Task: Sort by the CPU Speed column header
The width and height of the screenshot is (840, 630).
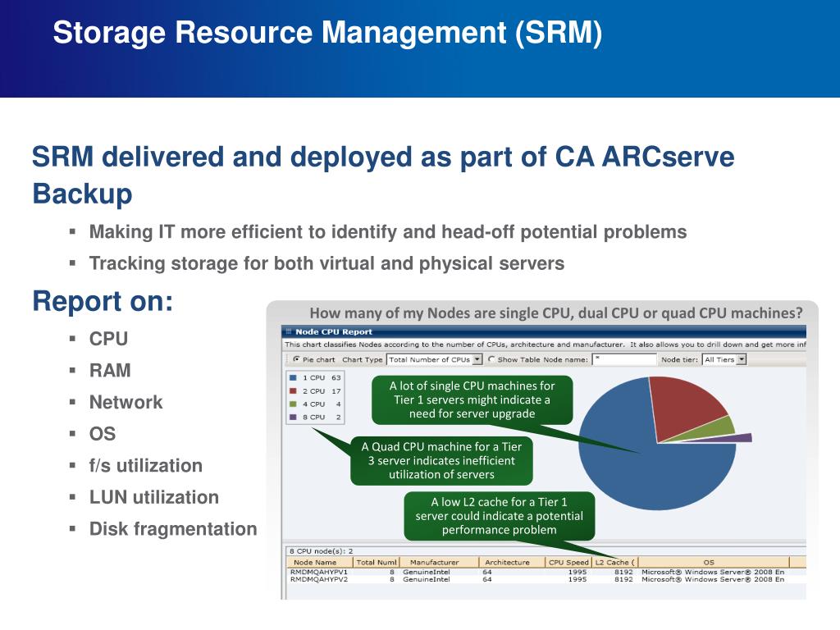Action: click(568, 563)
